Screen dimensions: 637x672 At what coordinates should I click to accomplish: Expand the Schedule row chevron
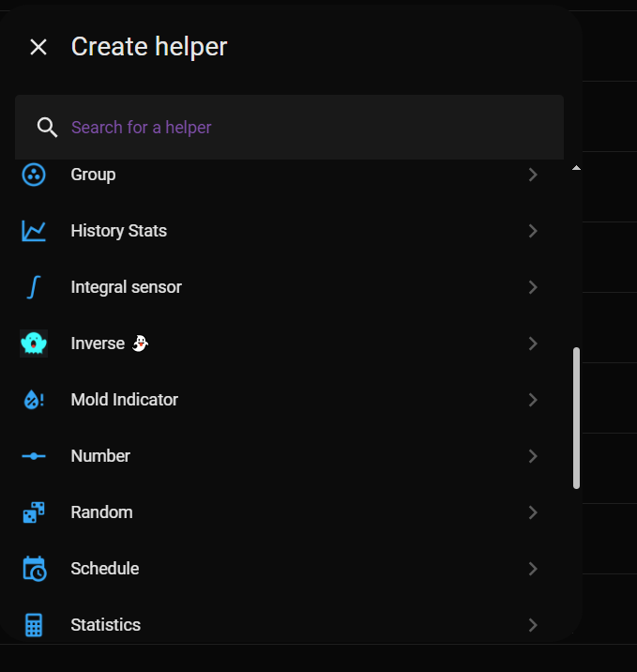coord(533,569)
